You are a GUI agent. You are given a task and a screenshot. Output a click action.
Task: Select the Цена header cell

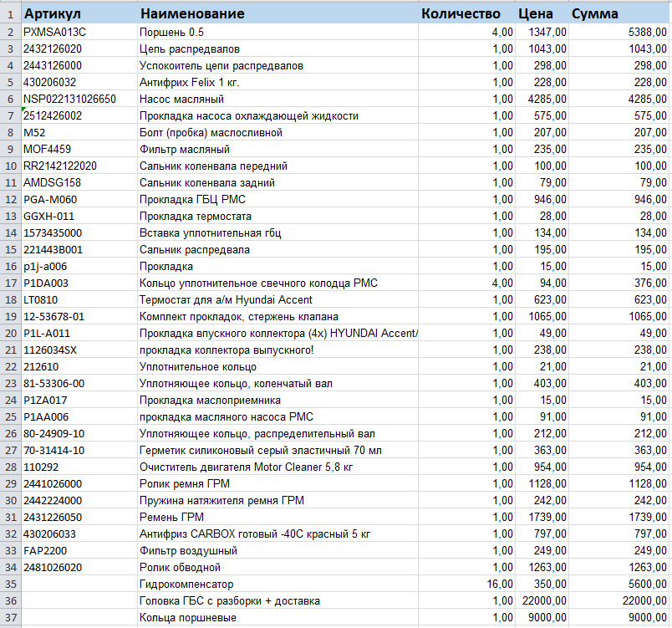click(x=542, y=13)
